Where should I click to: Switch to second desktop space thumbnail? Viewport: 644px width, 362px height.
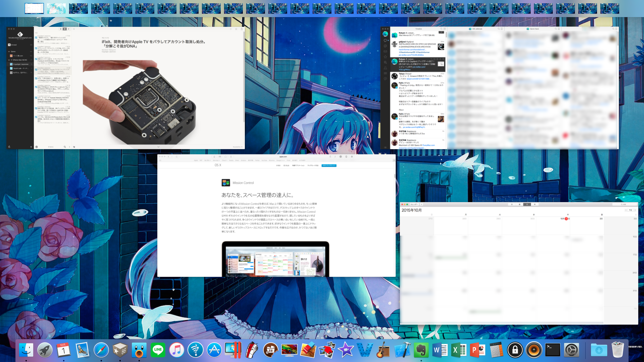click(x=56, y=8)
